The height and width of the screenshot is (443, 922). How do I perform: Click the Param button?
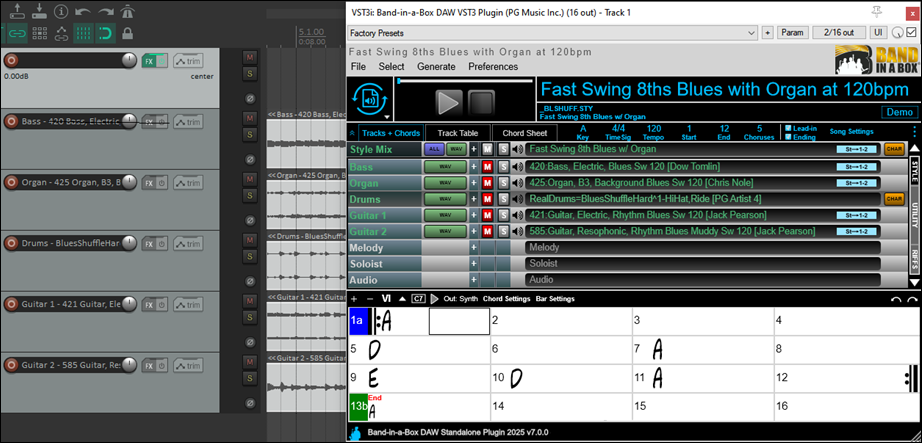(x=793, y=33)
